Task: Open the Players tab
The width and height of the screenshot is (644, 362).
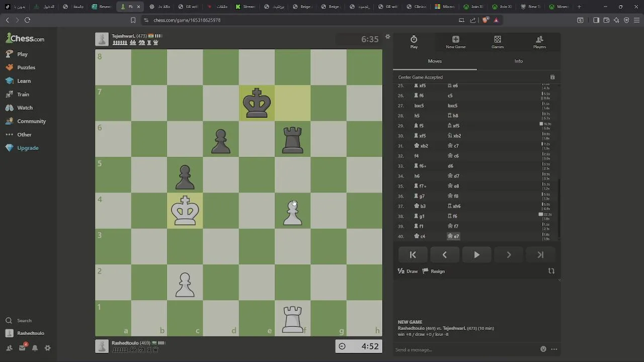Action: (x=539, y=42)
